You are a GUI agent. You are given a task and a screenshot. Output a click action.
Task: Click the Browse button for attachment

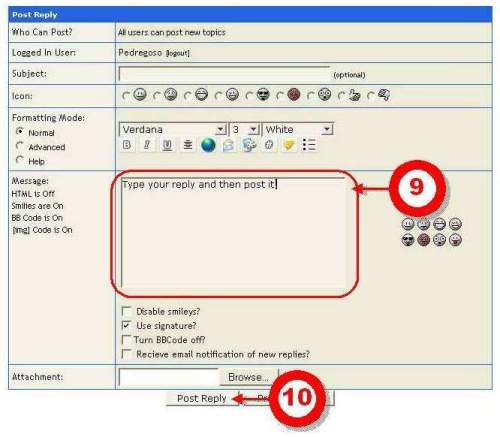point(248,377)
